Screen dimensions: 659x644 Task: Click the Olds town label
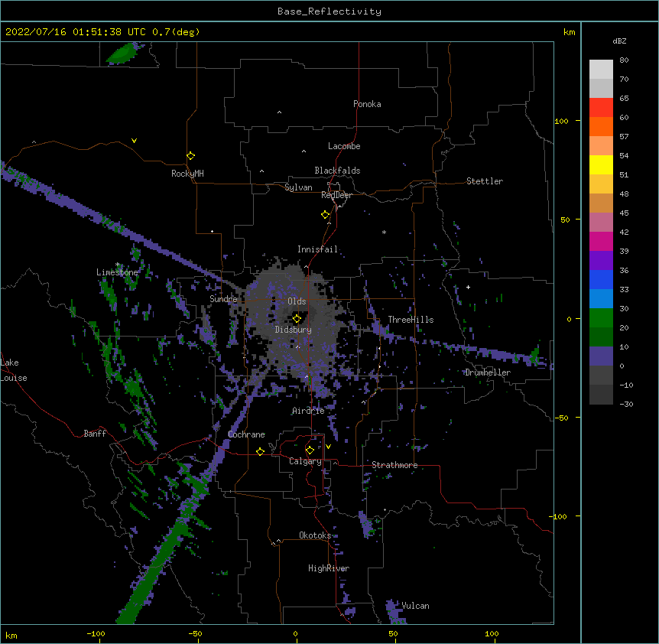pyautogui.click(x=297, y=301)
